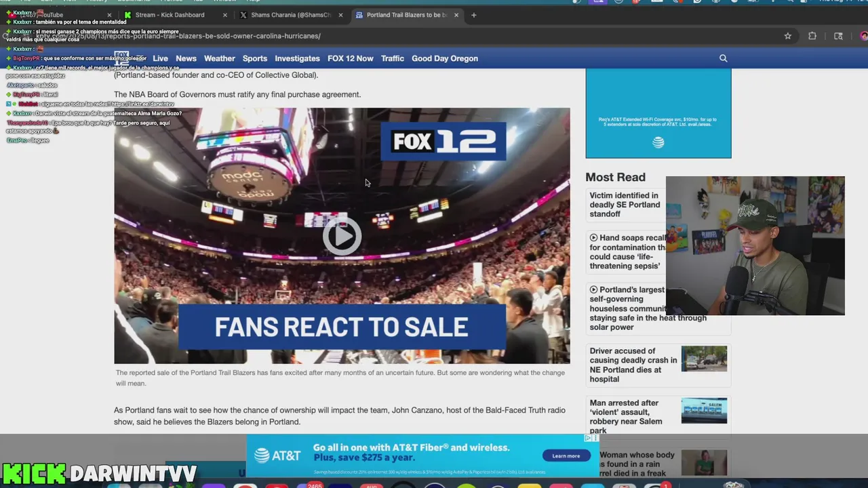This screenshot has height=488, width=868.
Task: Click the play icon beside Hand soaps headline
Action: pos(594,238)
